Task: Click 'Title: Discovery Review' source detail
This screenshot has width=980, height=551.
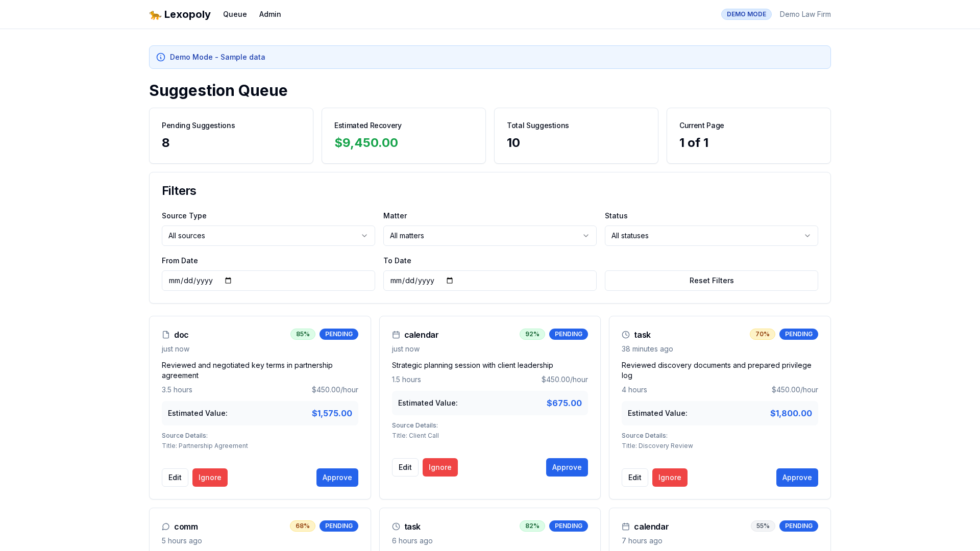Action: coord(657,446)
